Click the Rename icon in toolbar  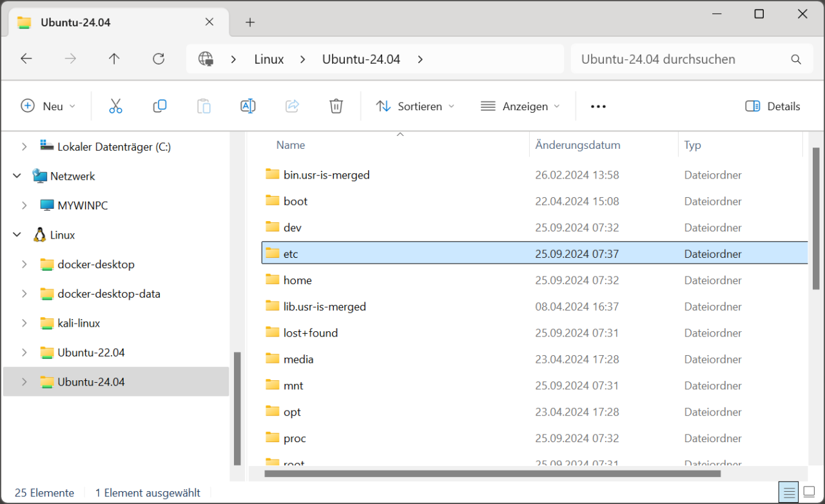248,106
